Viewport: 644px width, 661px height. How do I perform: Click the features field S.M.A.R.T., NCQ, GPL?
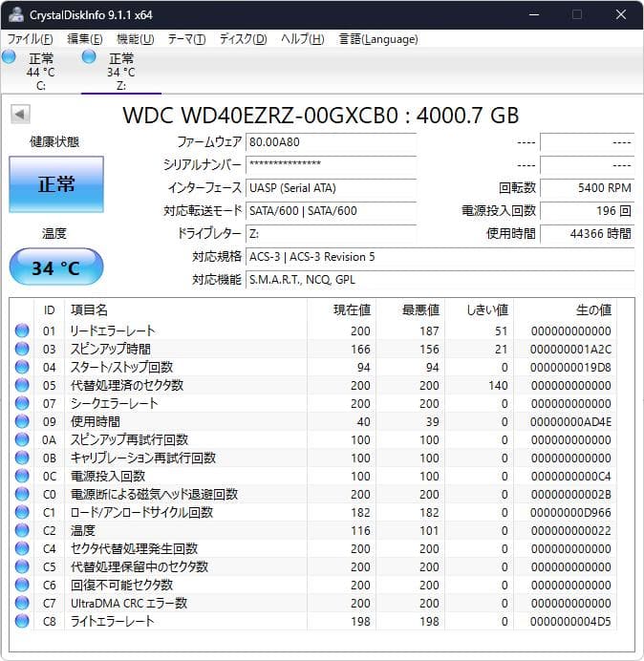point(440,280)
